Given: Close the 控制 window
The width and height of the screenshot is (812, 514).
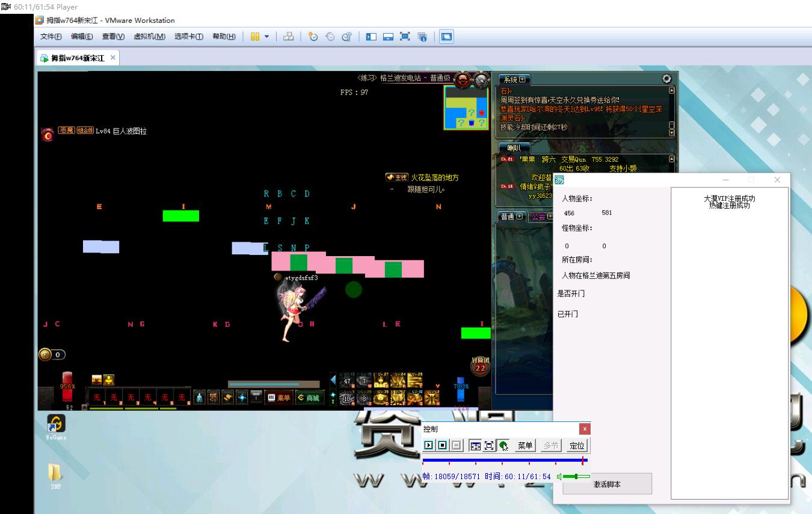Looking at the screenshot, I should (x=585, y=429).
